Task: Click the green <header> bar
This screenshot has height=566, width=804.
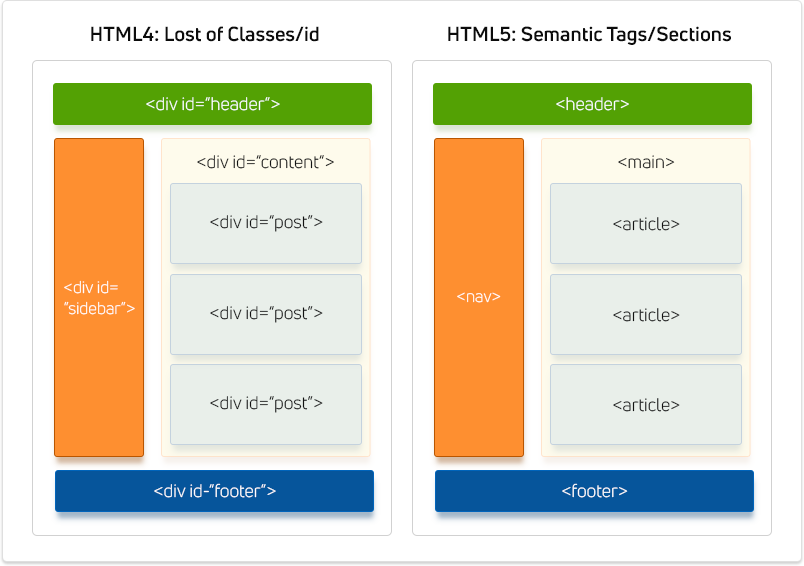Action: click(x=592, y=104)
